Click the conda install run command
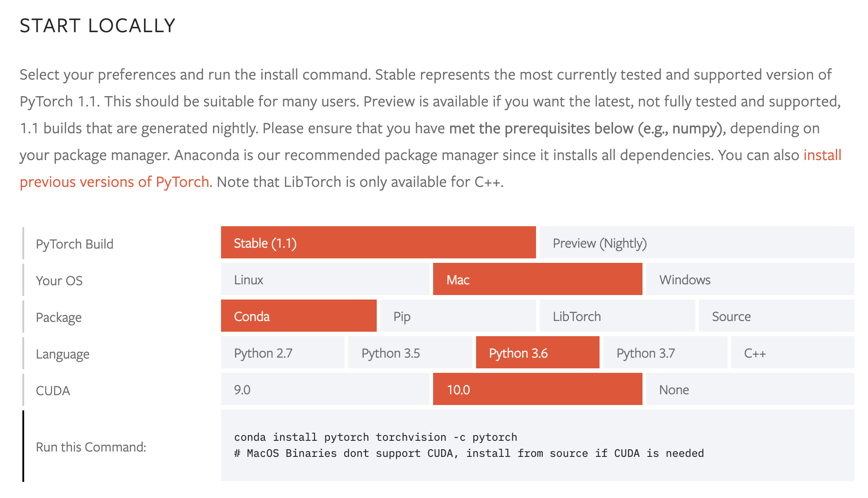 pyautogui.click(x=370, y=436)
